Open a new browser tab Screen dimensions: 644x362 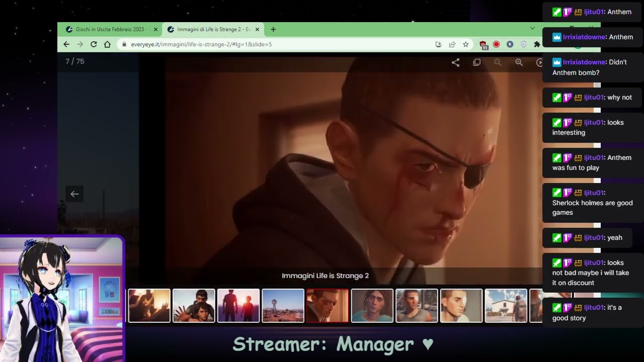(273, 30)
